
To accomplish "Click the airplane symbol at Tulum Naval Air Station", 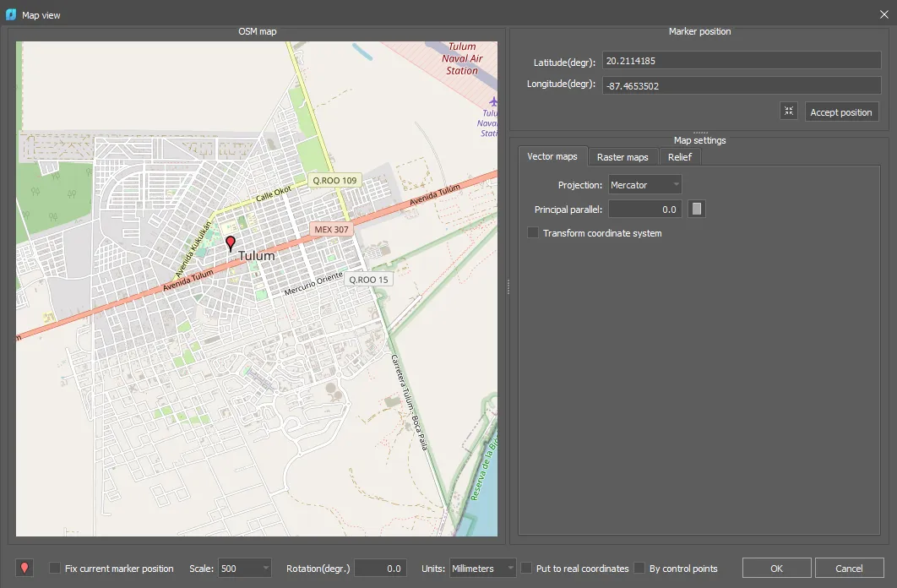I will point(493,101).
